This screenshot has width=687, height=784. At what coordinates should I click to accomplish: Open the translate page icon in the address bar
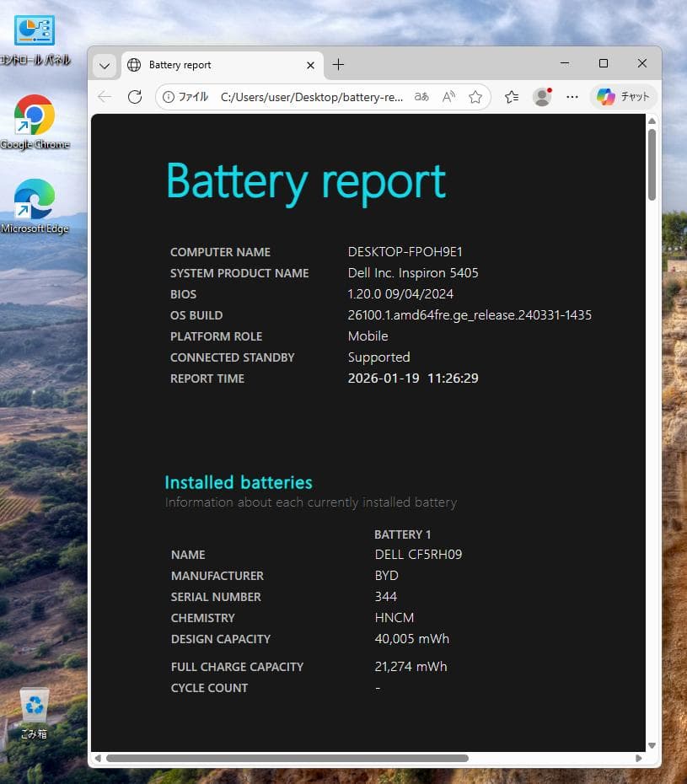421,97
